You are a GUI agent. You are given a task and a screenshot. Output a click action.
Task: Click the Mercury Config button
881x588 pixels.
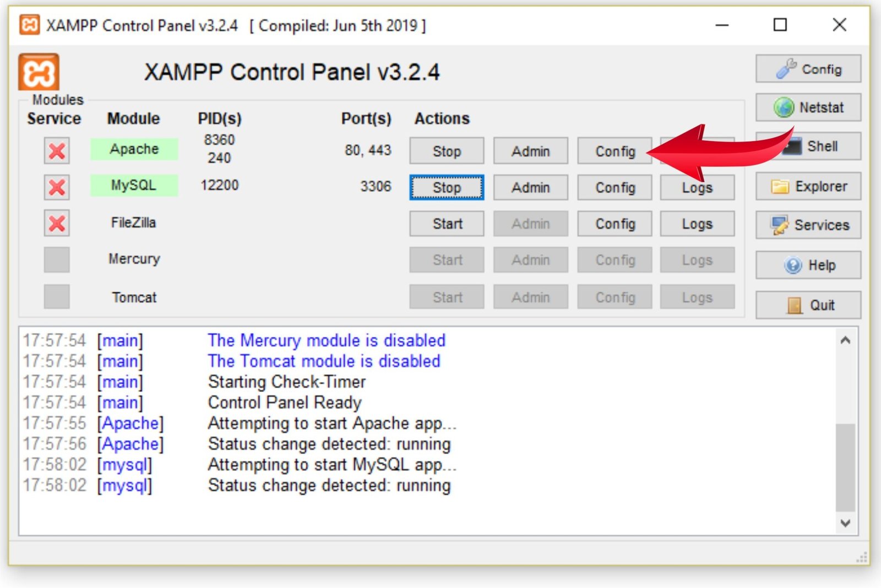(614, 260)
